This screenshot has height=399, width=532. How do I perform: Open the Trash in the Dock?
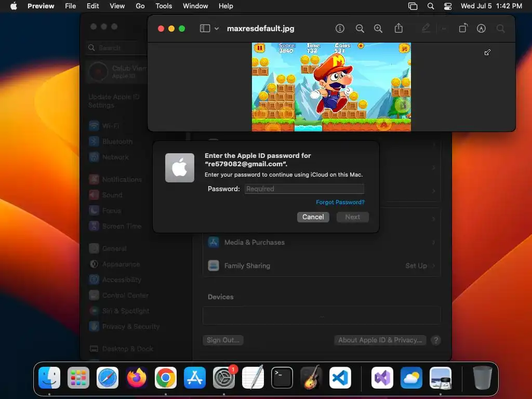click(483, 378)
